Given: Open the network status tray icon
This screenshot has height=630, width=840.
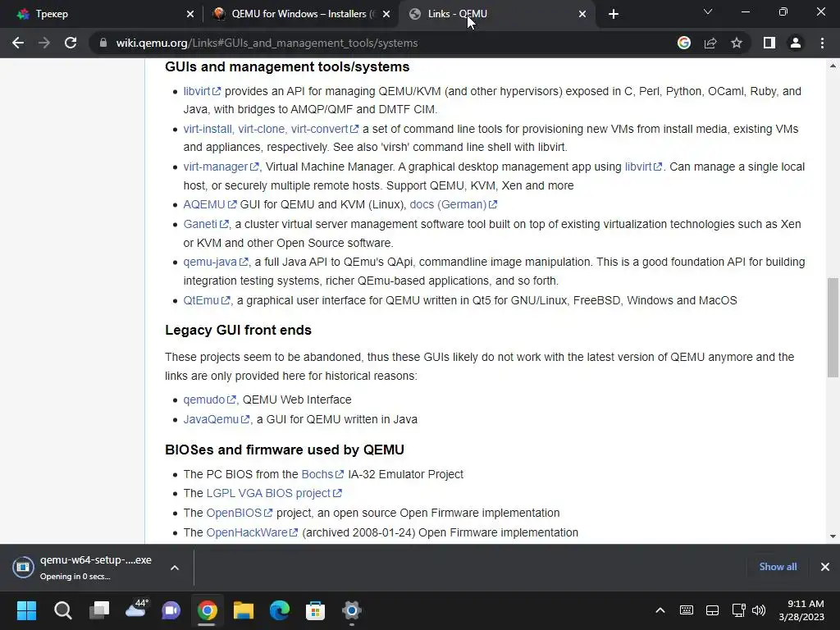Looking at the screenshot, I should (x=738, y=610).
